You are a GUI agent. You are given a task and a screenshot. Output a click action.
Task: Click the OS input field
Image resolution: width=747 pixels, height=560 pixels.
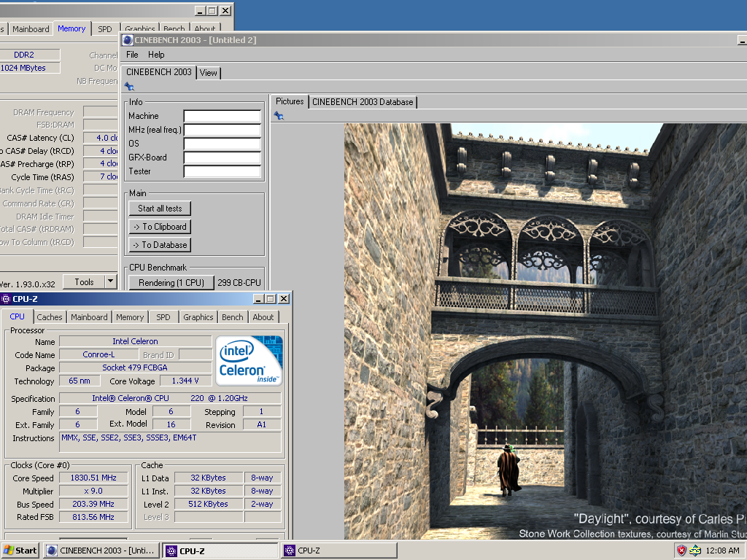[222, 144]
